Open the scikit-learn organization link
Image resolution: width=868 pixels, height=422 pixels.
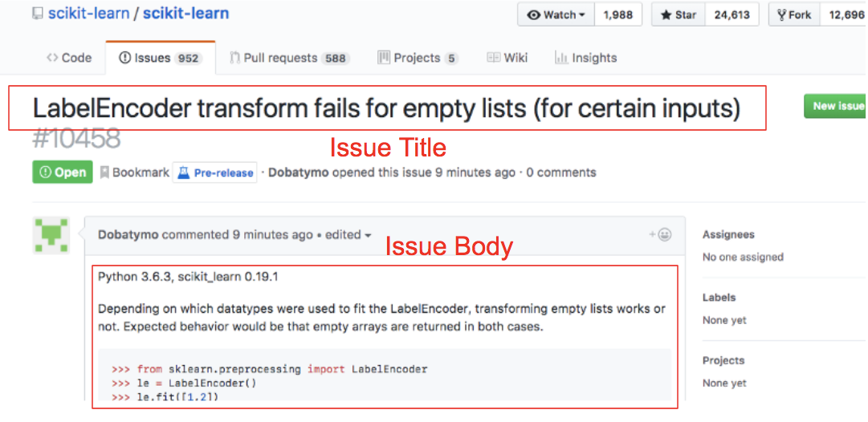[x=88, y=14]
